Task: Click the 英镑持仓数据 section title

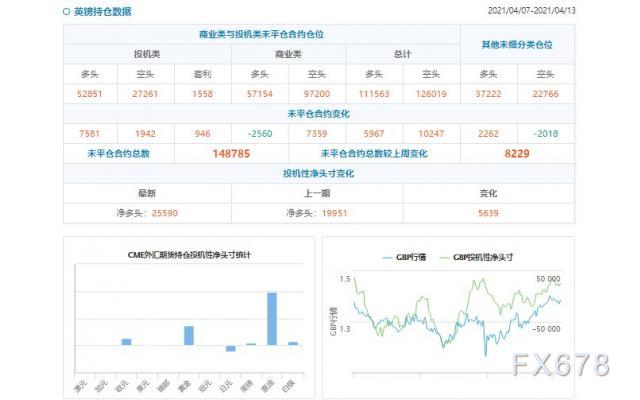Action: (102, 11)
